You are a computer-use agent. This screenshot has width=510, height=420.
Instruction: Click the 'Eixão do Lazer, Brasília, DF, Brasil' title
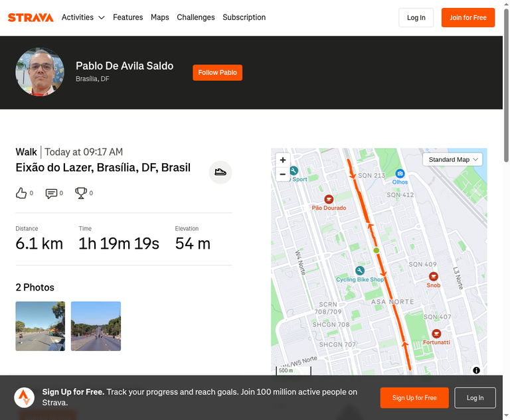(103, 168)
